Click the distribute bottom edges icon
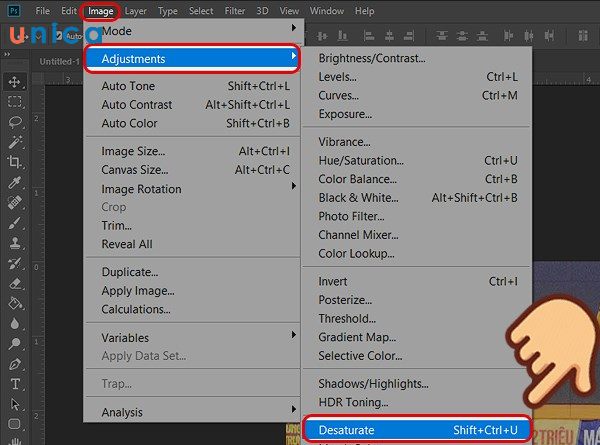600x445 pixels. tap(482, 36)
